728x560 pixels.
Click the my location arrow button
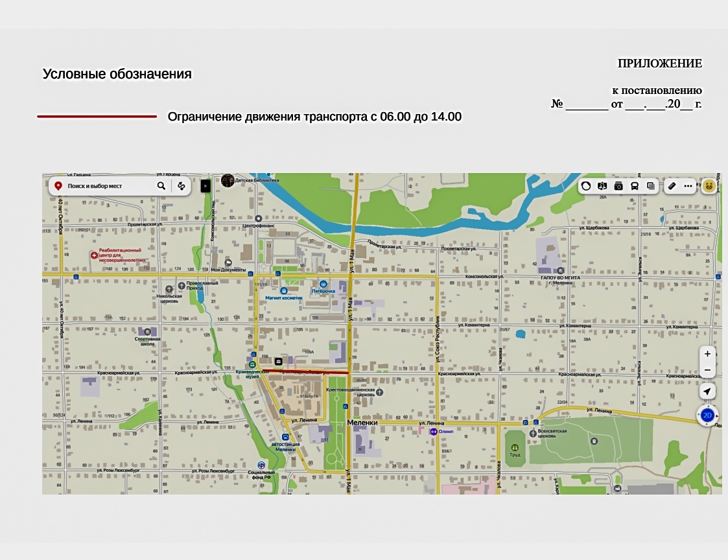pos(707,391)
